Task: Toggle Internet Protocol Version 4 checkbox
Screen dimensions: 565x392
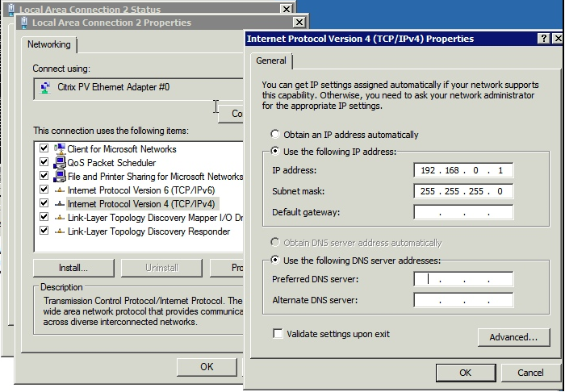Action: click(44, 202)
